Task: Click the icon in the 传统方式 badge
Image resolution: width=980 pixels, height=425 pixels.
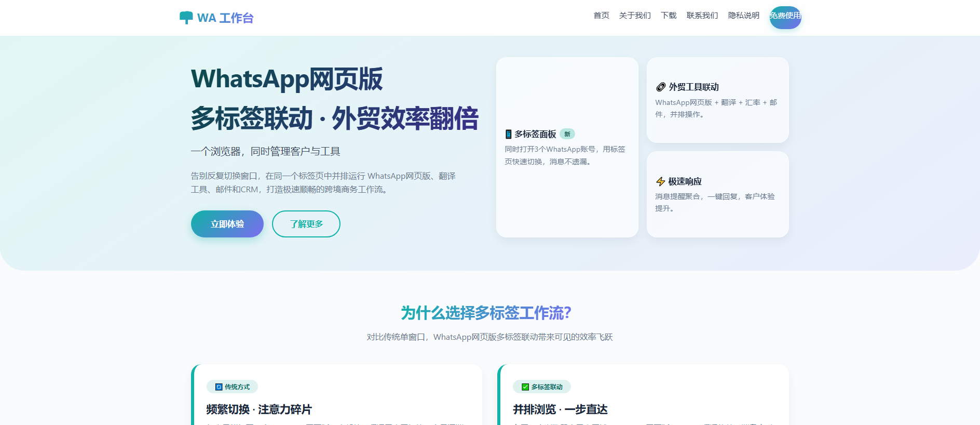Action: pyautogui.click(x=219, y=387)
